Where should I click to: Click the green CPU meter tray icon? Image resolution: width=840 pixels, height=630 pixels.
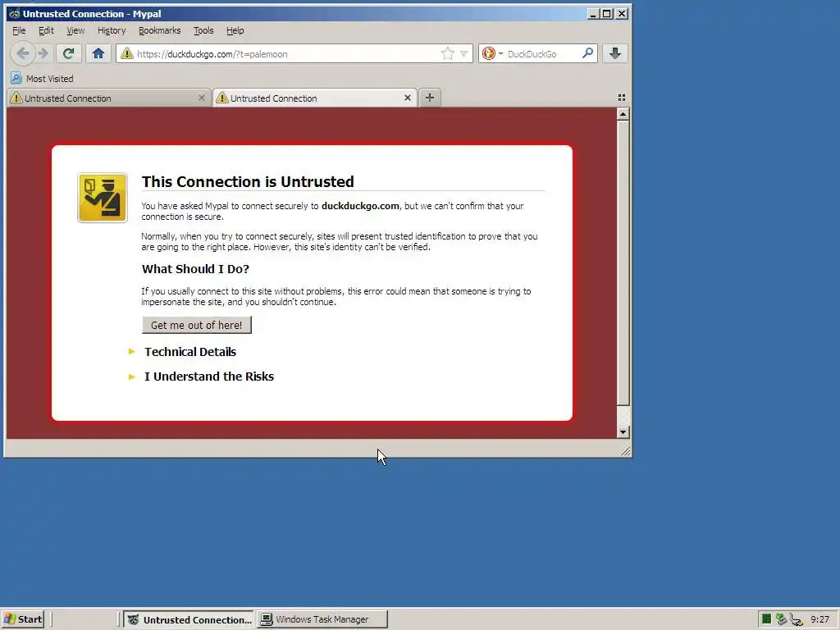767,619
